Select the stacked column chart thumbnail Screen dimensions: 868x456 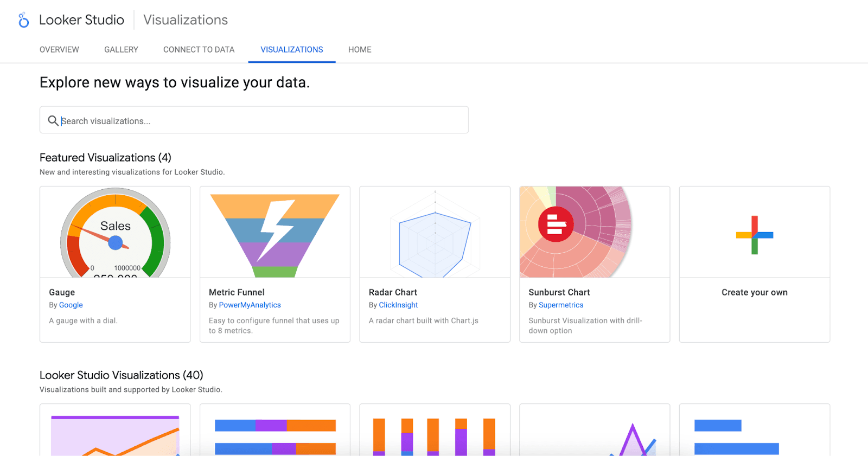pos(435,434)
